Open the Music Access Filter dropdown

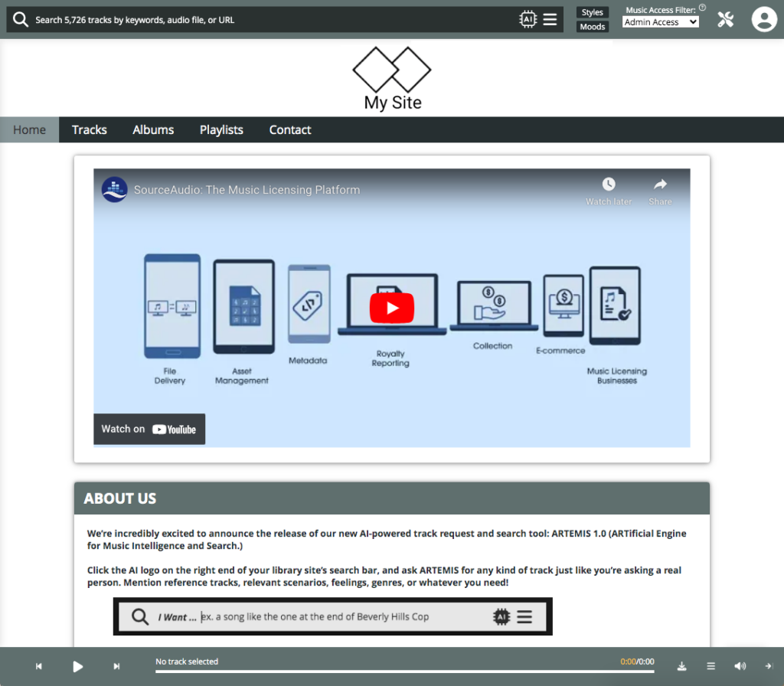pos(661,22)
